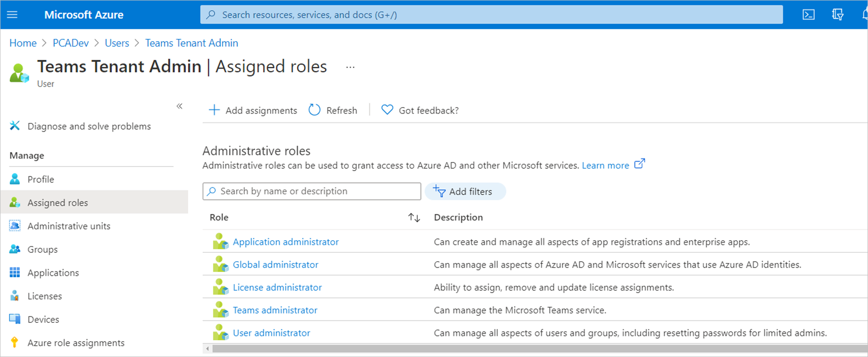Click the Applications grid icon
The height and width of the screenshot is (357, 868).
[x=15, y=272]
